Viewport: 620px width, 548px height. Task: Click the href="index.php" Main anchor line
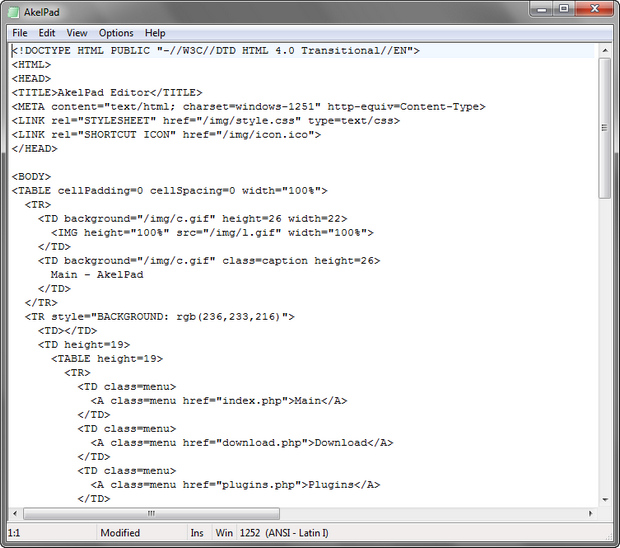tap(219, 401)
